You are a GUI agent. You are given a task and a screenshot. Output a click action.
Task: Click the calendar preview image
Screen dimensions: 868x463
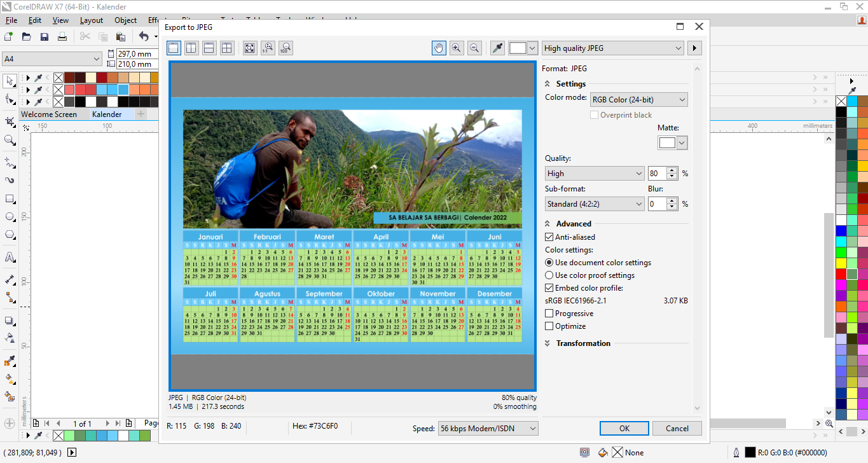pos(352,226)
